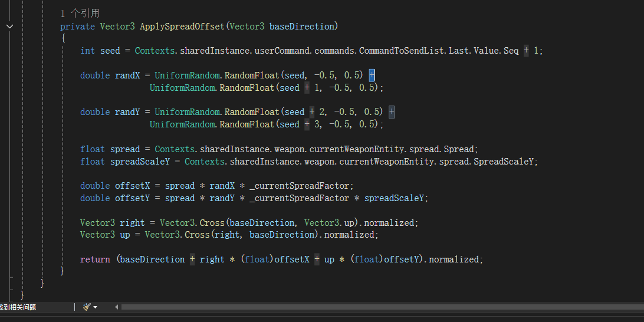This screenshot has width=644, height=322.
Task: Collapse the ApplySpreadOffset method with the chevron
Action: pos(9,27)
